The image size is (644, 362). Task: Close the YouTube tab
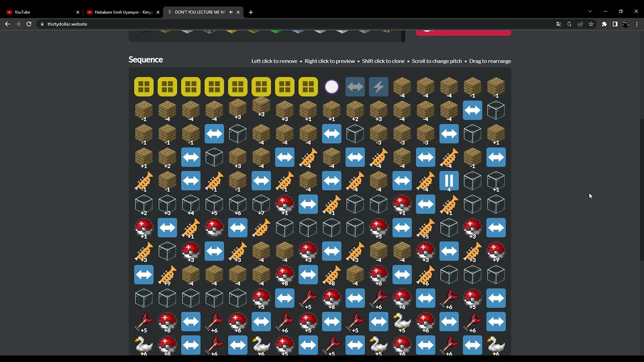coord(77,12)
